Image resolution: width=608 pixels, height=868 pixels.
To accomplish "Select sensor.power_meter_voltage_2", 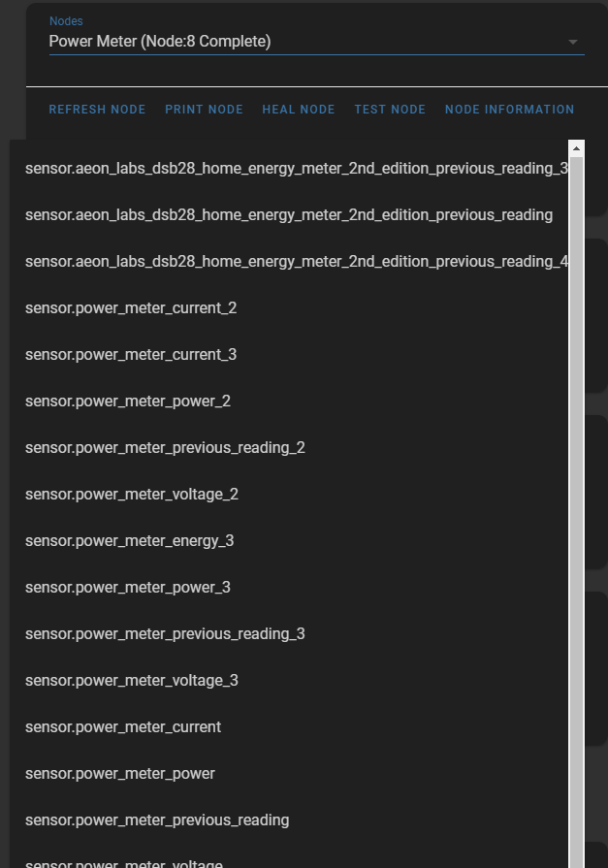I will click(132, 495).
